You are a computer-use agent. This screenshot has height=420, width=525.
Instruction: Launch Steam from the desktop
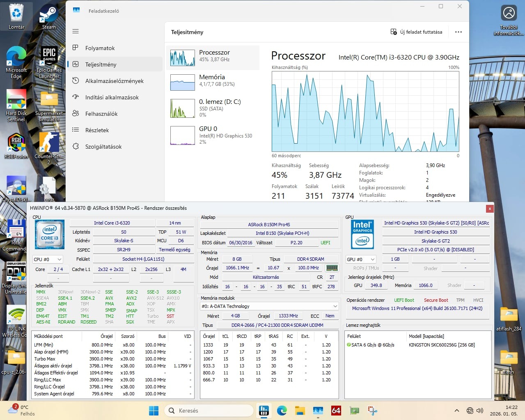pyautogui.click(x=49, y=17)
